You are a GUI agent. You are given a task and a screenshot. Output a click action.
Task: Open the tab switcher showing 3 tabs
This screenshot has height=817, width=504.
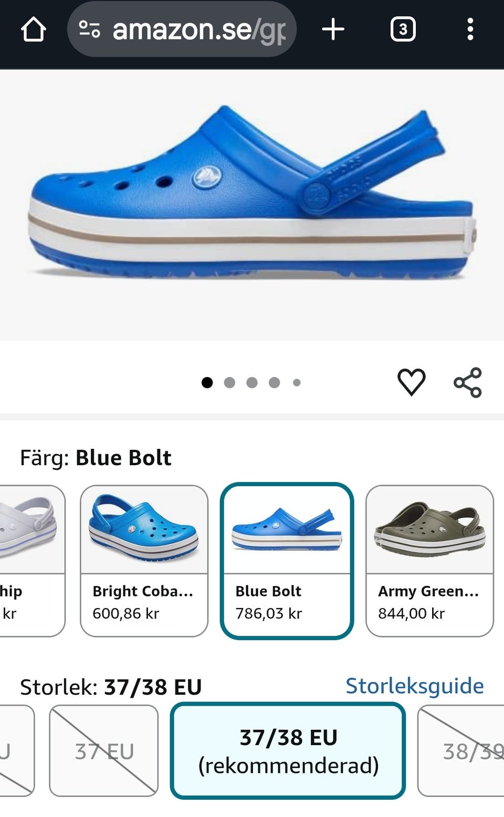click(x=403, y=29)
